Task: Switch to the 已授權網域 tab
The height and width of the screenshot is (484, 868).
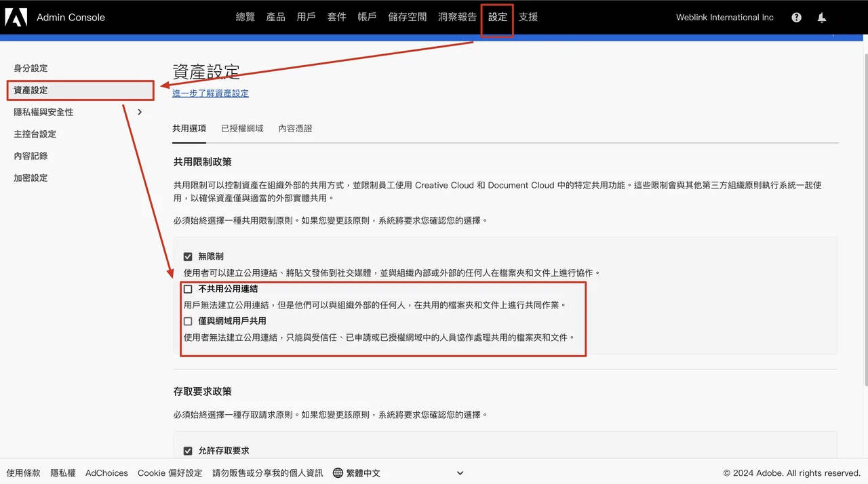Action: tap(242, 128)
